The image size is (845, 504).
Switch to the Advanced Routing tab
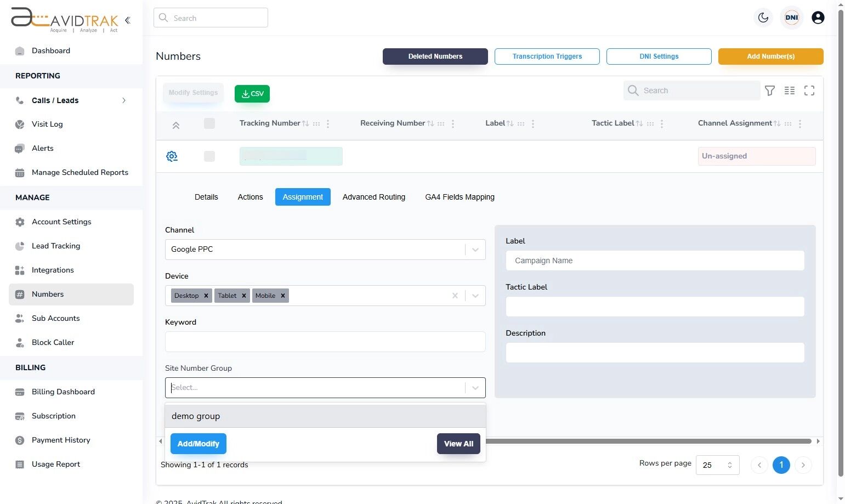pos(373,197)
